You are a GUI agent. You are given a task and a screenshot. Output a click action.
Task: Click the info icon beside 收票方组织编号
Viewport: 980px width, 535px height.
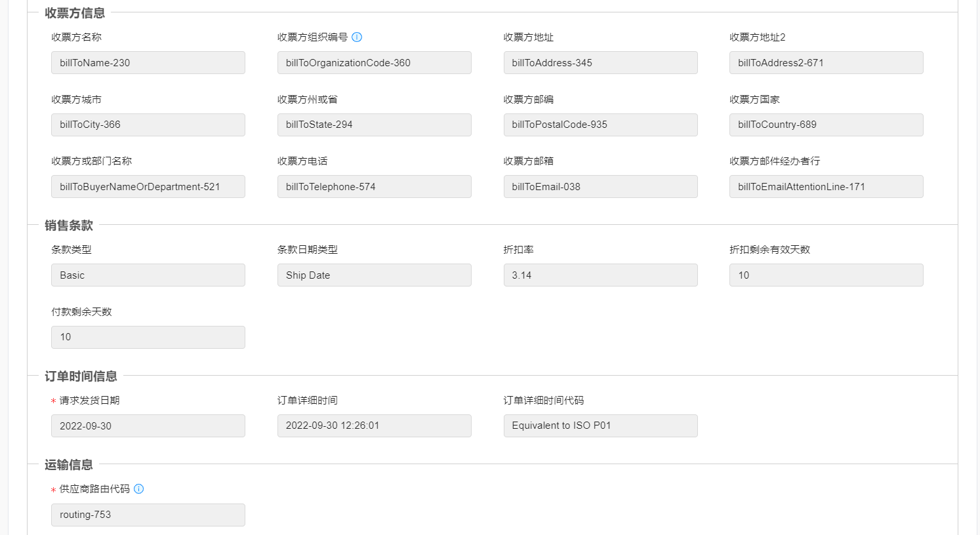click(357, 37)
